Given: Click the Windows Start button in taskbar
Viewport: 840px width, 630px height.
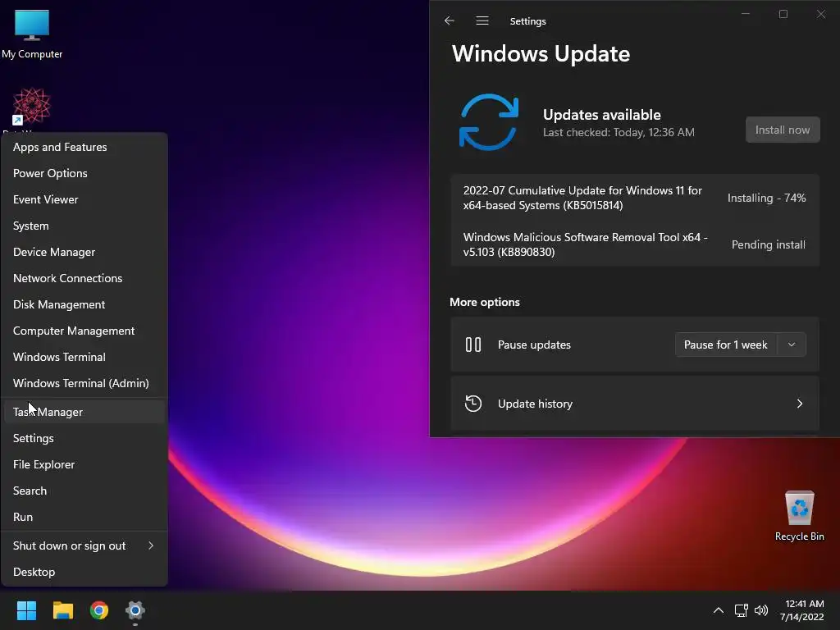Looking at the screenshot, I should click(26, 610).
